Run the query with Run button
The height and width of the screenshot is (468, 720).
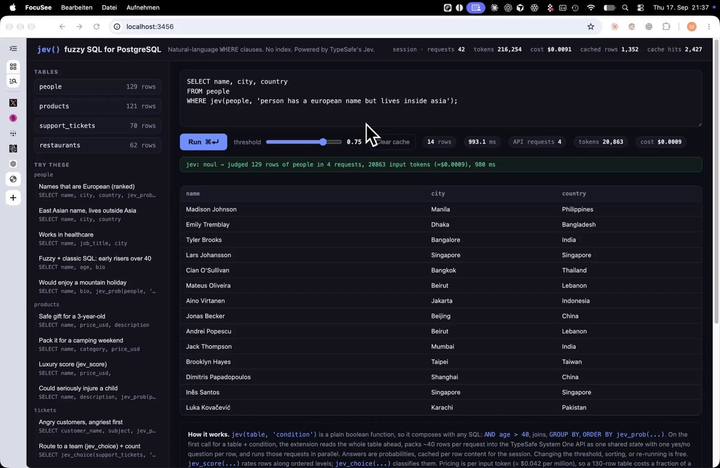pyautogui.click(x=203, y=142)
